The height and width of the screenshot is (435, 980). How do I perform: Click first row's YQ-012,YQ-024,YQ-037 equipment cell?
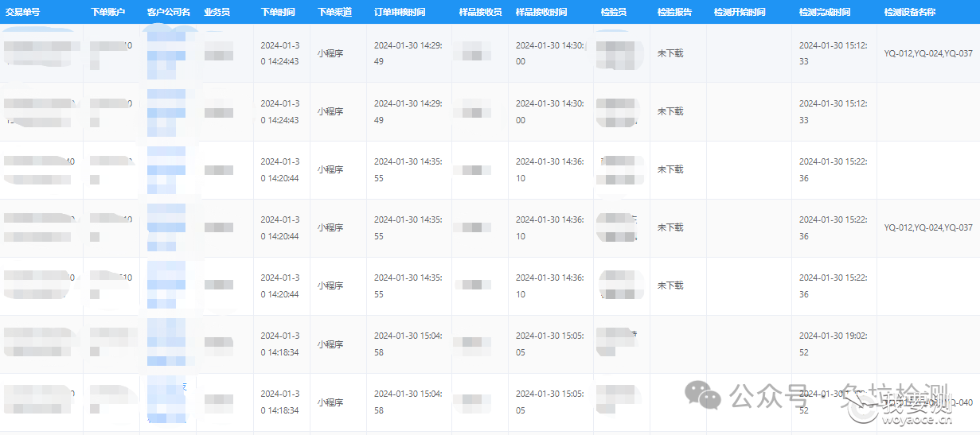[928, 53]
